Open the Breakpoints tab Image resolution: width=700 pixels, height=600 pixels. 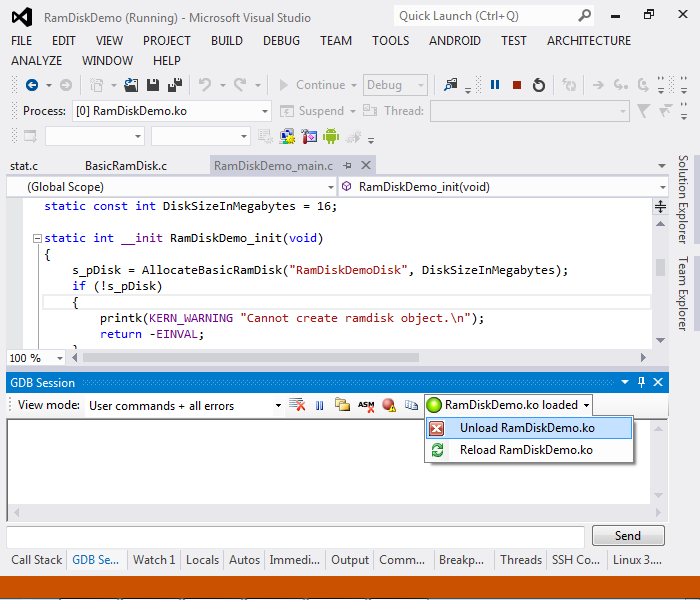(461, 560)
